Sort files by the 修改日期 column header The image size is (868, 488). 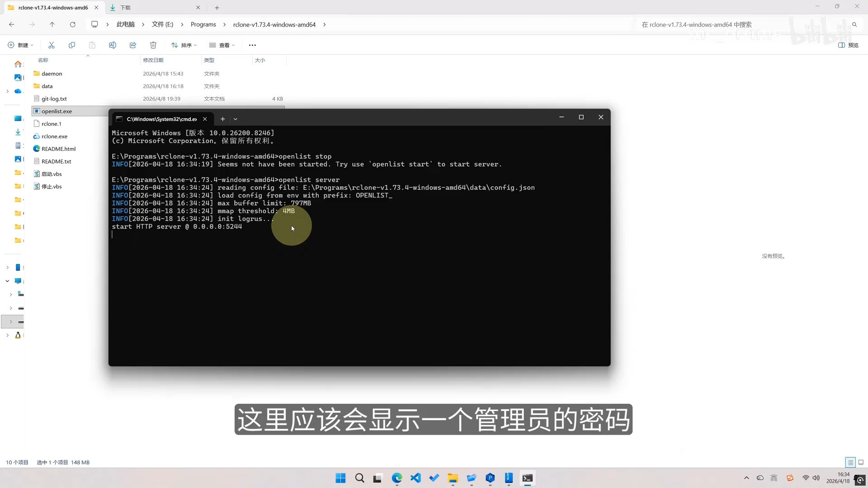point(153,60)
